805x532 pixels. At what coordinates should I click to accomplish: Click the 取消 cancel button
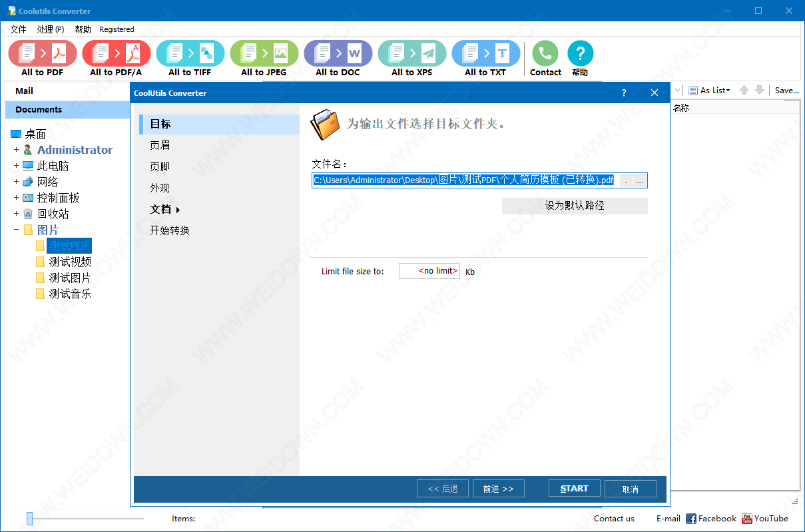[x=631, y=489]
